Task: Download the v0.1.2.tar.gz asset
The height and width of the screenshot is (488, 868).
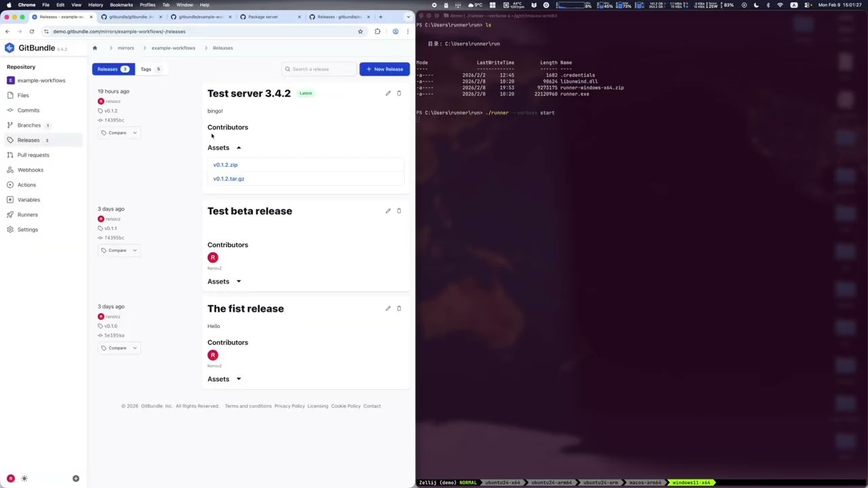Action: click(229, 179)
